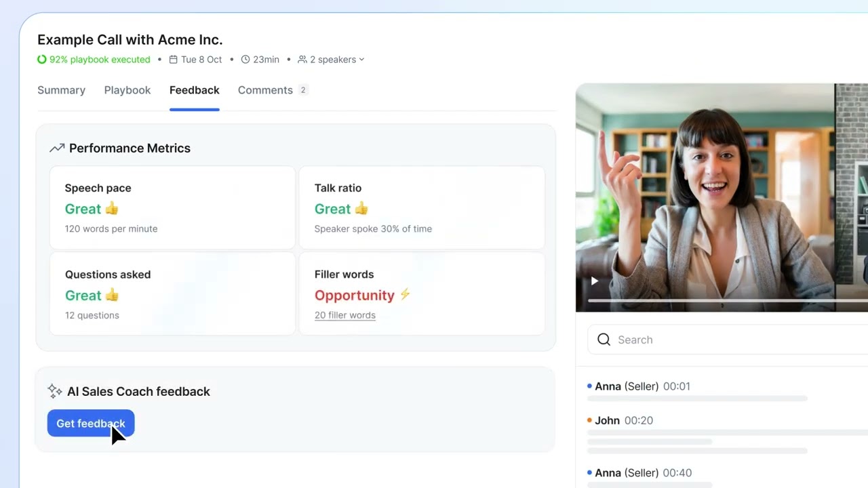Play the call video recording
The width and height of the screenshot is (868, 488).
coord(594,281)
